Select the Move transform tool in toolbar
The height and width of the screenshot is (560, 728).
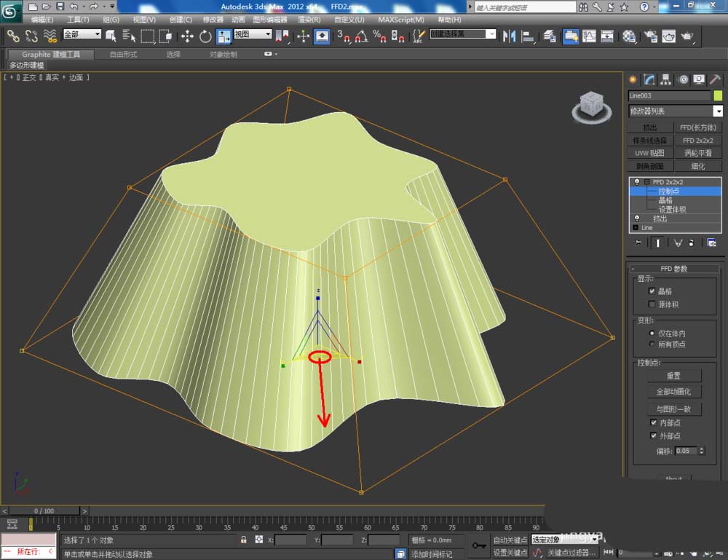tap(187, 36)
